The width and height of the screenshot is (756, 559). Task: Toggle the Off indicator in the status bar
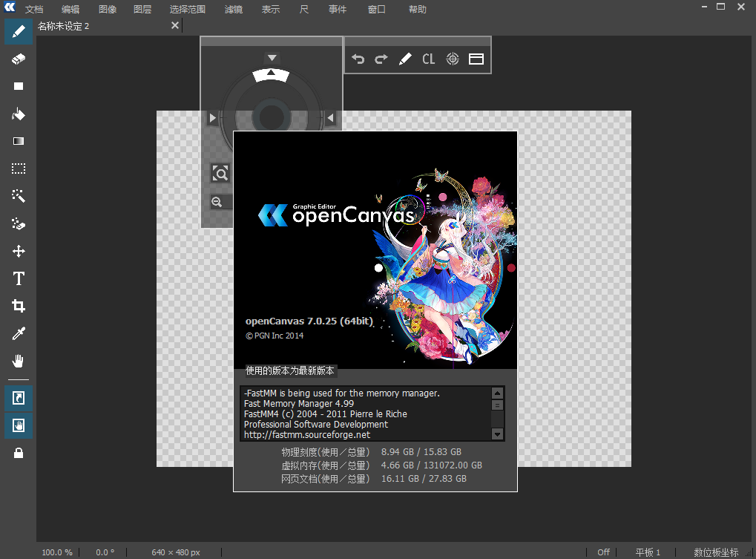coord(602,552)
